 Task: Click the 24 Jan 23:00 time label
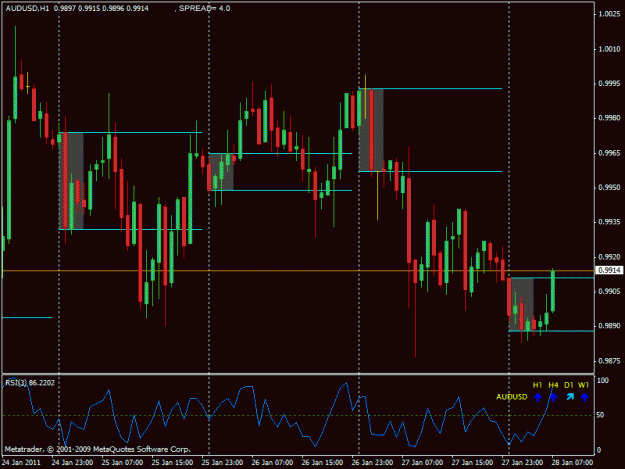(x=73, y=462)
